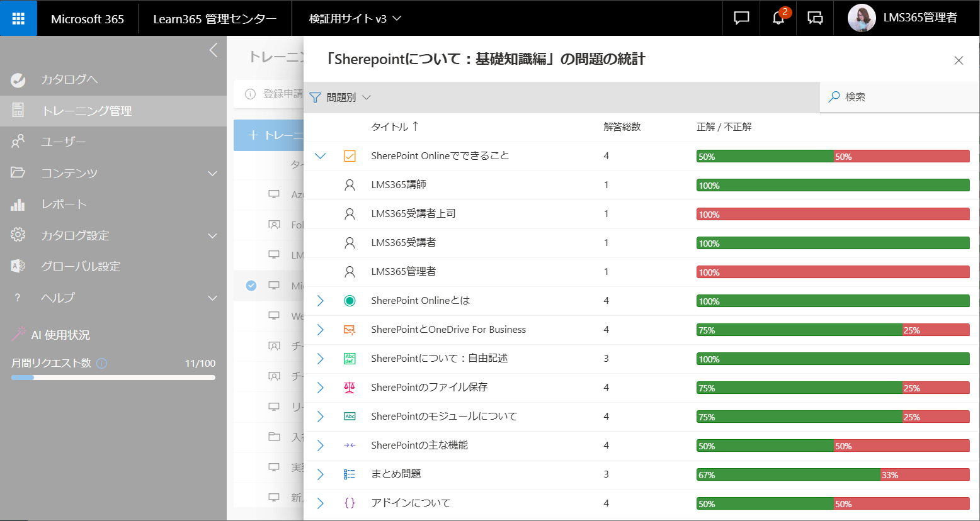This screenshot has width=980, height=521.
Task: Expand アドインについて row
Action: (x=321, y=503)
